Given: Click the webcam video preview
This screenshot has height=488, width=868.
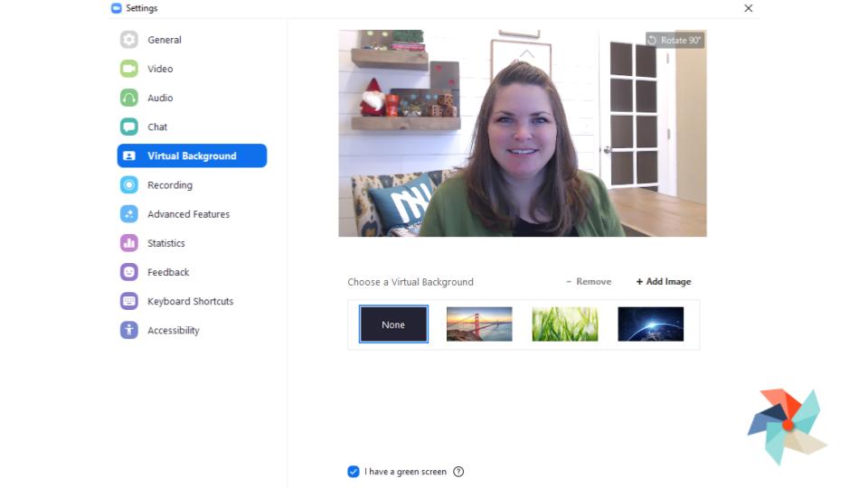Looking at the screenshot, I should [523, 134].
